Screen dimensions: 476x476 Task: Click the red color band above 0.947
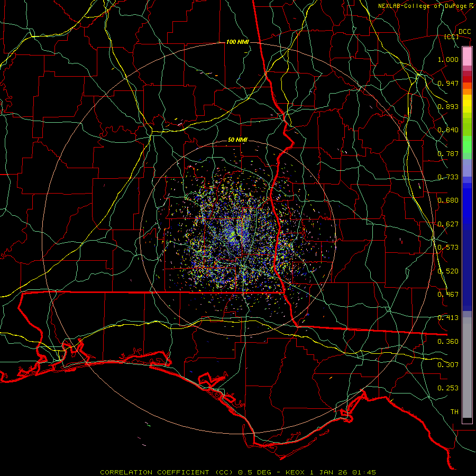point(467,79)
